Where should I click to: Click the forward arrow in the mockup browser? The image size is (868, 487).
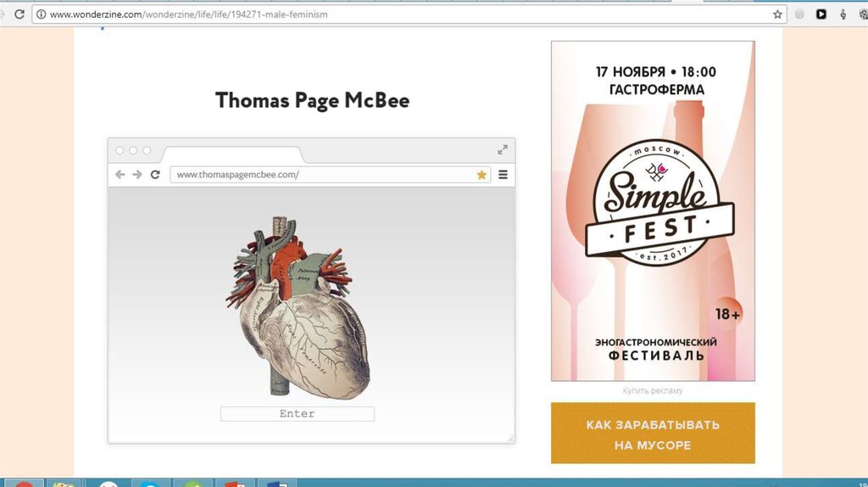click(x=136, y=175)
